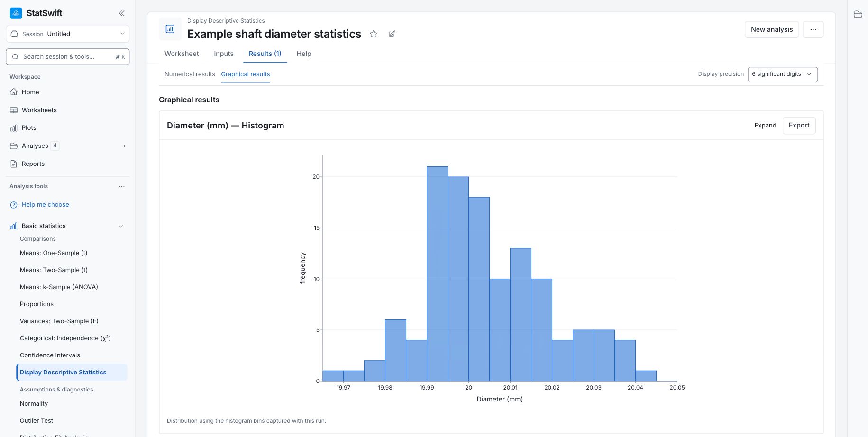Image resolution: width=868 pixels, height=437 pixels.
Task: Open Means: k-Sample (ANOVA) tool
Action: [x=59, y=287]
